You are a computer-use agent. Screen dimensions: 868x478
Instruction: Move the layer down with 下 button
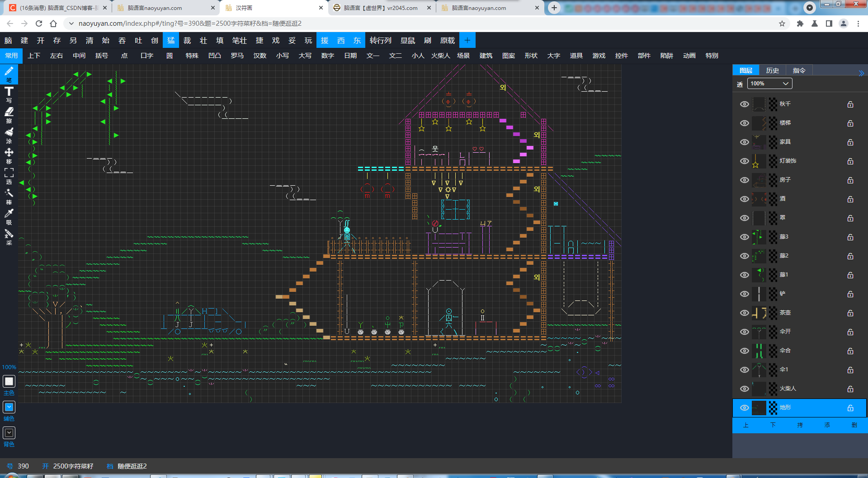point(773,425)
